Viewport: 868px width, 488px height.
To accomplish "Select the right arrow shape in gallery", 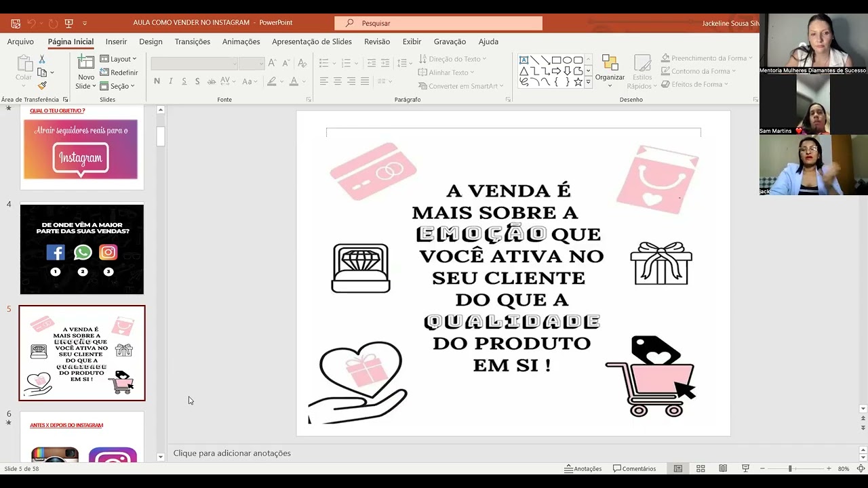I will tap(556, 70).
